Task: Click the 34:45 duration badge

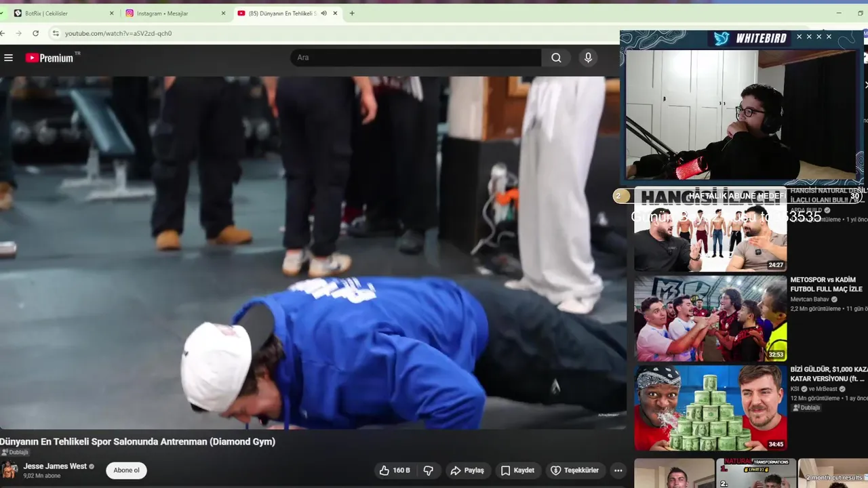Action: point(776,445)
